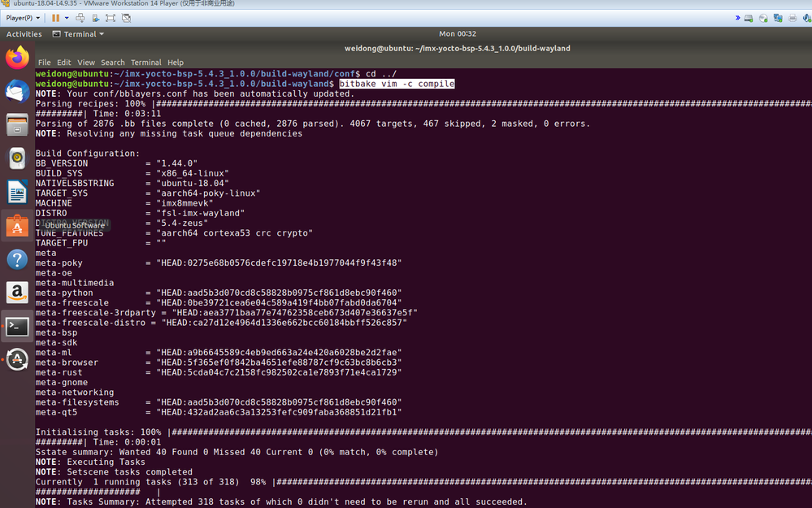The image size is (812, 508).
Task: Click Activities in the Ubuntu top bar
Action: tap(24, 34)
